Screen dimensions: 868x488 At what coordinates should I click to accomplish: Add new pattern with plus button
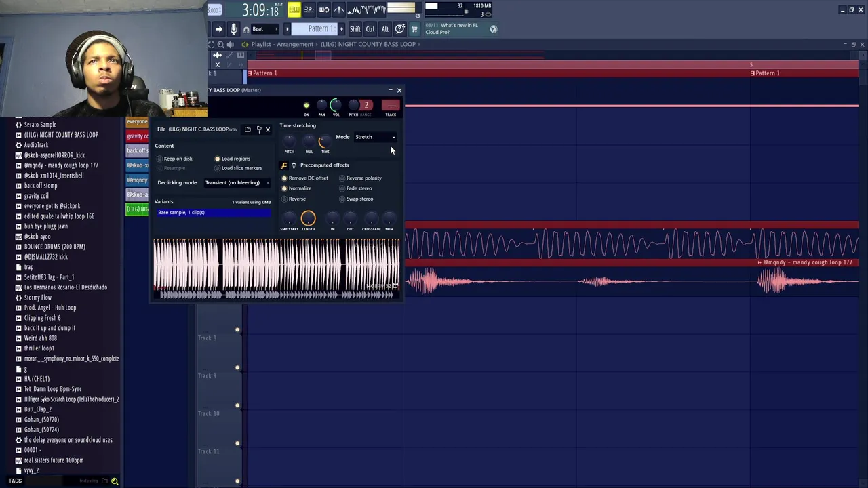[341, 29]
